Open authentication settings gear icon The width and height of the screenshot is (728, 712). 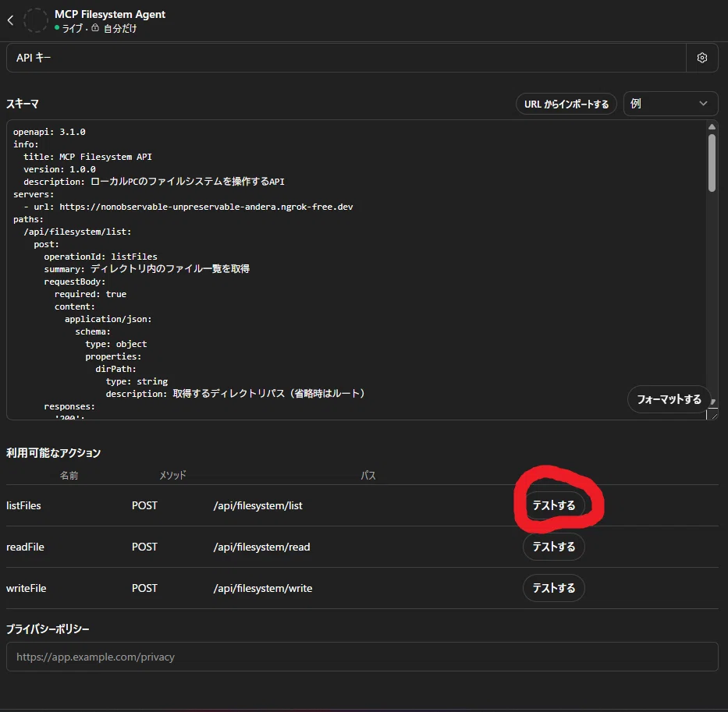pyautogui.click(x=702, y=58)
